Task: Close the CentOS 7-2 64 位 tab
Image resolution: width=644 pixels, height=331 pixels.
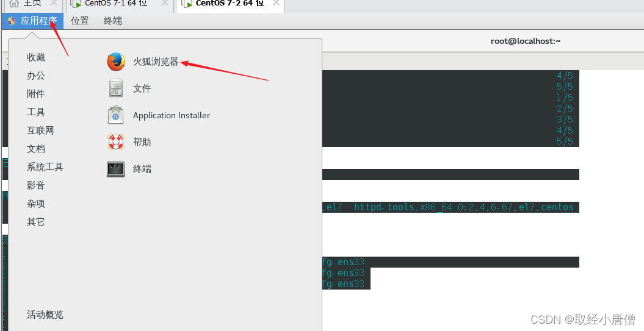Action: (x=276, y=3)
